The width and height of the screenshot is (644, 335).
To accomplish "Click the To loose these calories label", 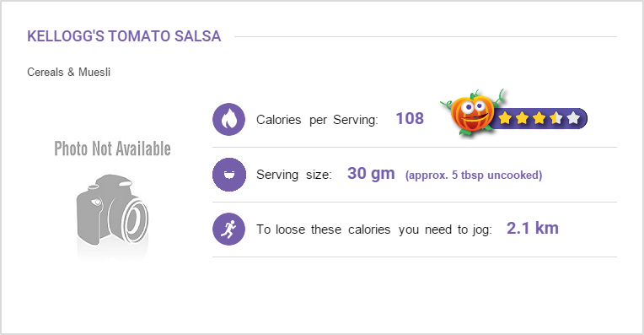I will [374, 230].
